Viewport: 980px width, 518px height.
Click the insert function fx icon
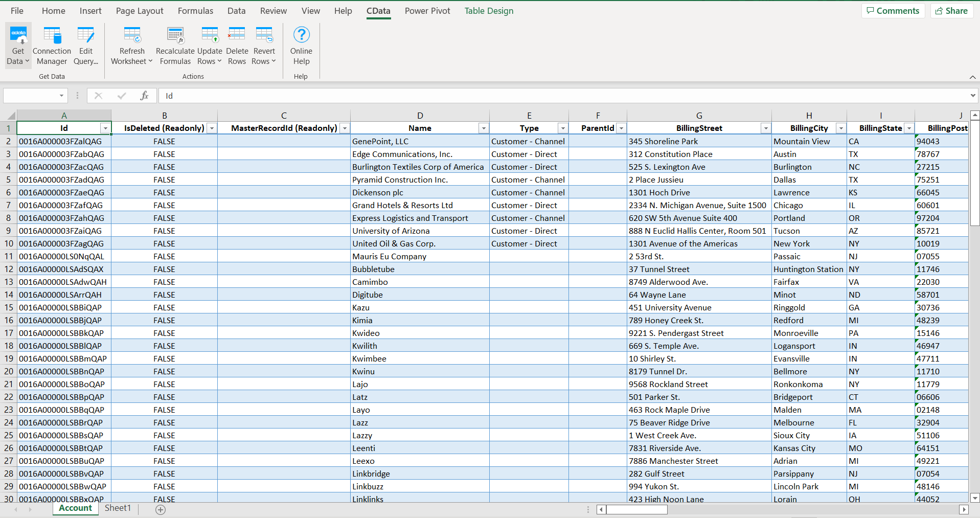(x=144, y=96)
